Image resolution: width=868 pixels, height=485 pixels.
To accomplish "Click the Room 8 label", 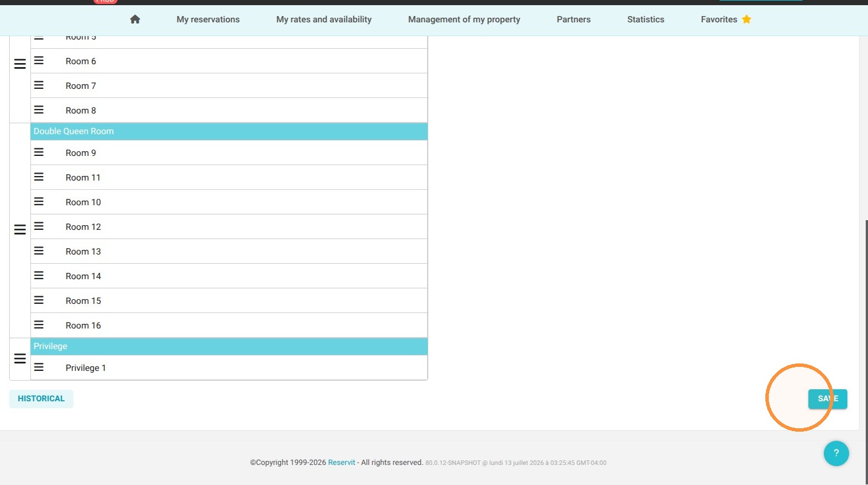I will click(x=81, y=111).
